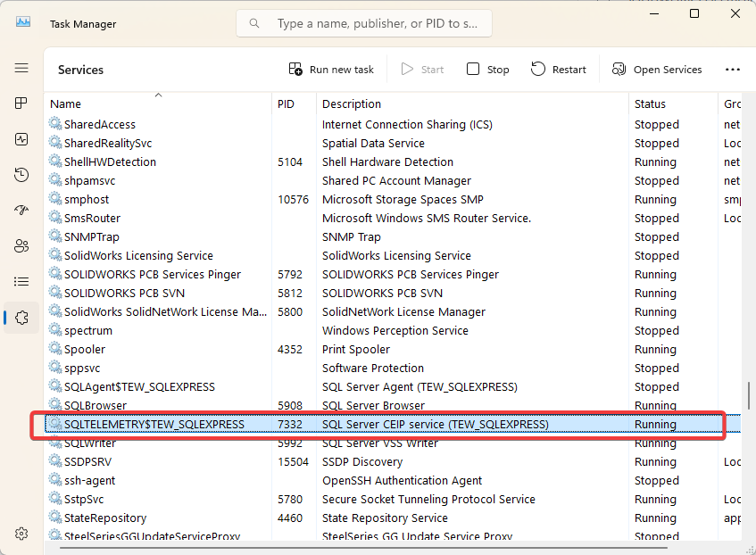Sort by the Group column header

(x=732, y=104)
